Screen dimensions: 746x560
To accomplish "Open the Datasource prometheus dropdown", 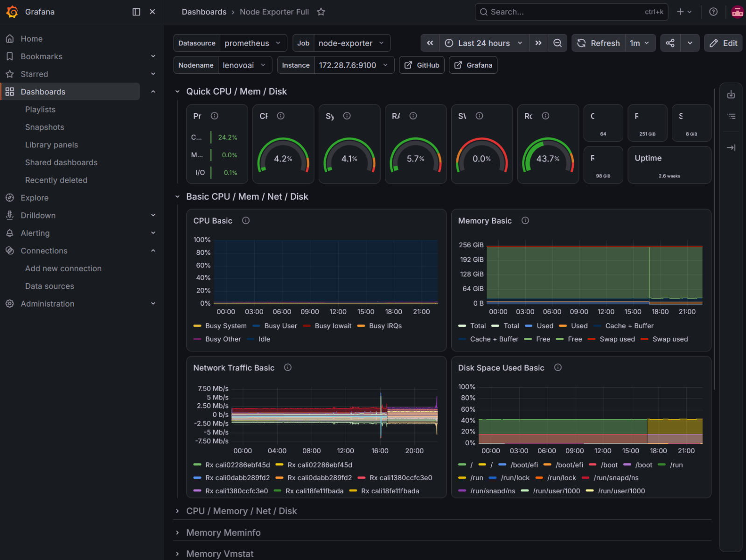I will point(253,43).
